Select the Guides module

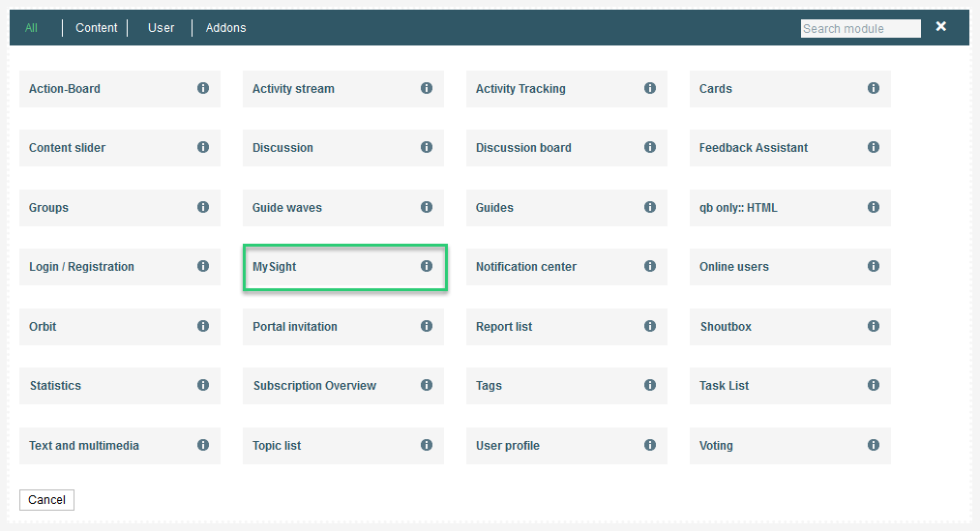click(567, 207)
